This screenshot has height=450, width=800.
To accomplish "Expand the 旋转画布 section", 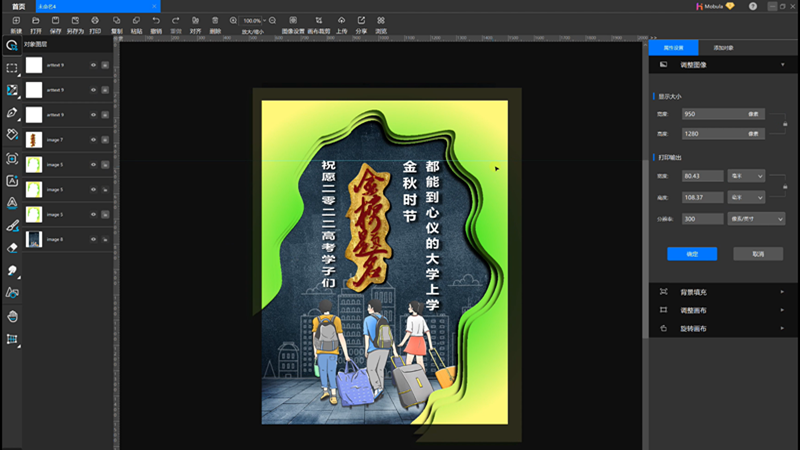I will (782, 329).
